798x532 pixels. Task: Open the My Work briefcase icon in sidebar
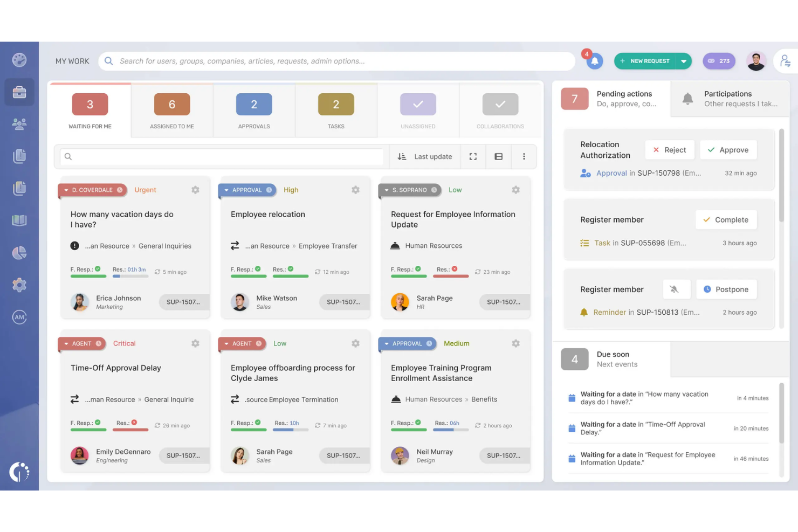[19, 92]
